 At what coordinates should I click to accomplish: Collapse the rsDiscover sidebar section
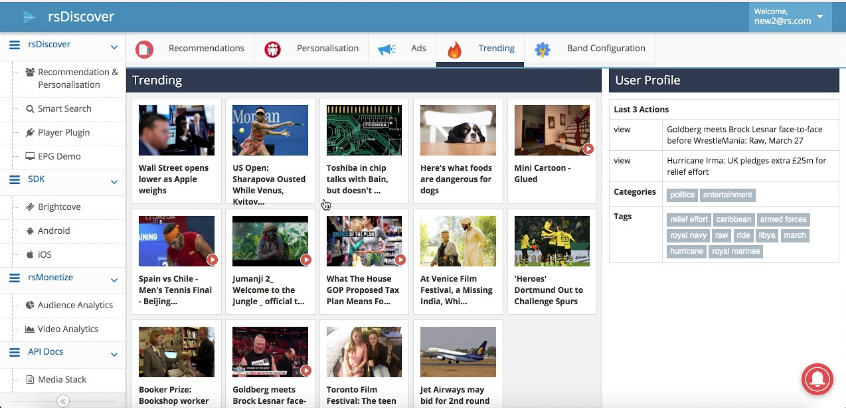pos(114,45)
